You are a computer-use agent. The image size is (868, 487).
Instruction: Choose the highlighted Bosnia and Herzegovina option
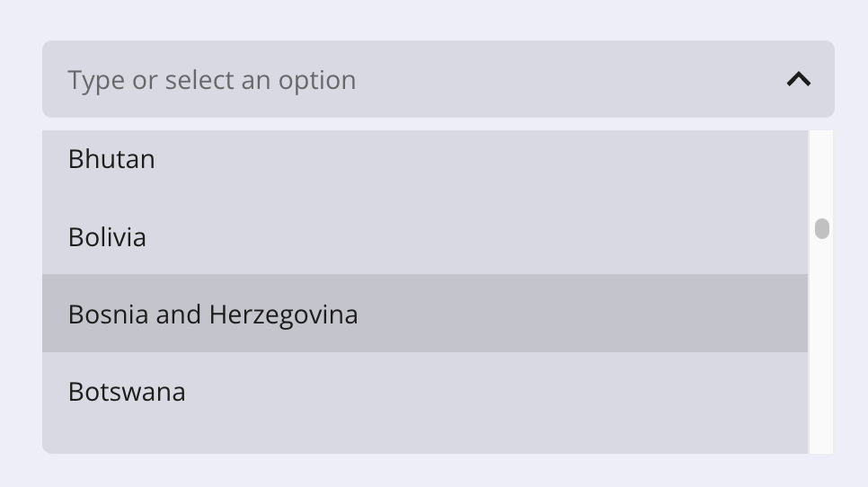425,314
